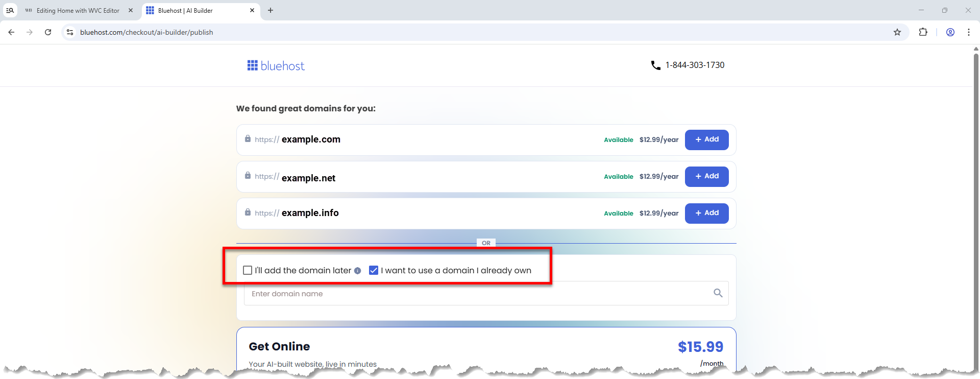The width and height of the screenshot is (980, 379).
Task: Reload the Bluehost page
Action: tap(48, 32)
